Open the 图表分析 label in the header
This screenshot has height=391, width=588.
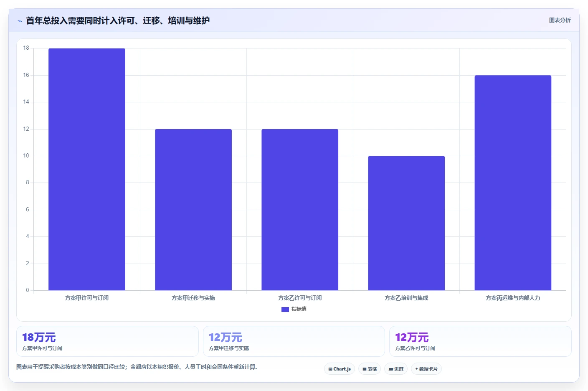point(560,20)
